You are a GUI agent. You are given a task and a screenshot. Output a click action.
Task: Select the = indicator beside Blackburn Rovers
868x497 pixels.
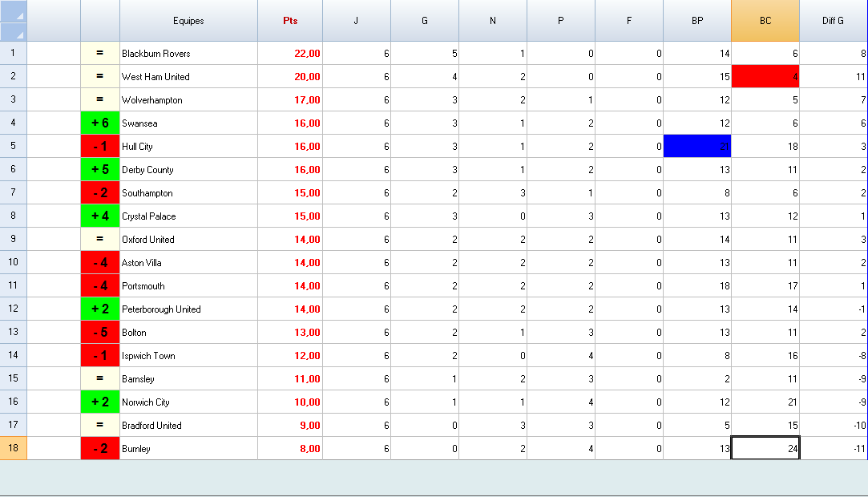tap(100, 53)
